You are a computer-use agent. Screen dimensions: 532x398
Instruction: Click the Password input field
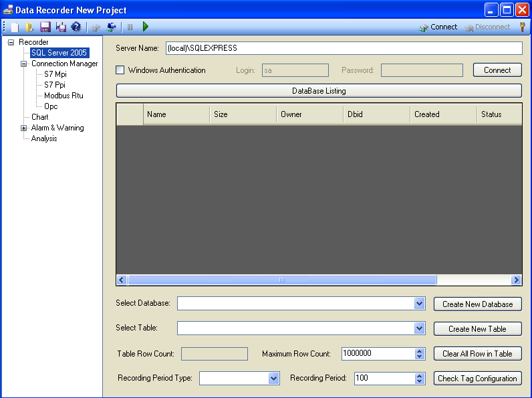422,70
